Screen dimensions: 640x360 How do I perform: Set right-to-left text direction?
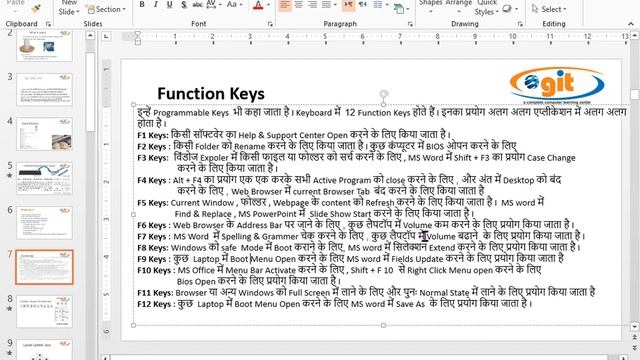pyautogui.click(x=362, y=5)
